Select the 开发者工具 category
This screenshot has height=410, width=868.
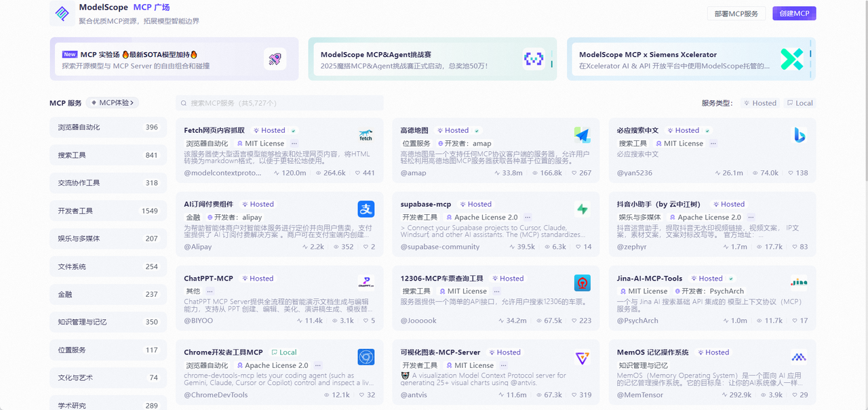(108, 211)
